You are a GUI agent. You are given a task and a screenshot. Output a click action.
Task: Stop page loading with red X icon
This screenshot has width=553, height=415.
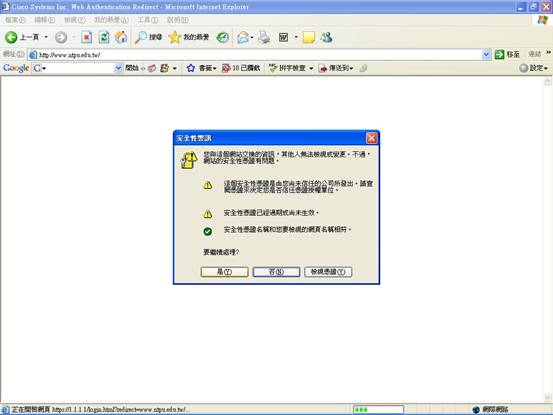pyautogui.click(x=86, y=37)
